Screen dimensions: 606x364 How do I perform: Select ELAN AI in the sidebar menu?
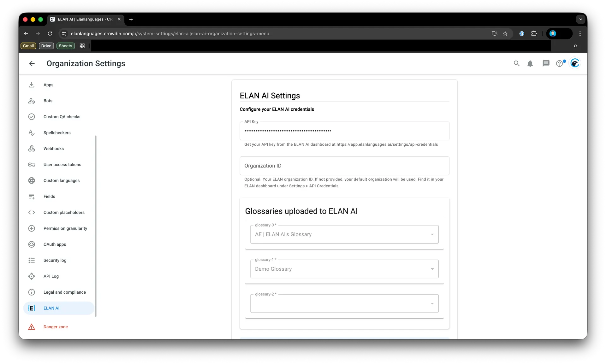pos(51,308)
